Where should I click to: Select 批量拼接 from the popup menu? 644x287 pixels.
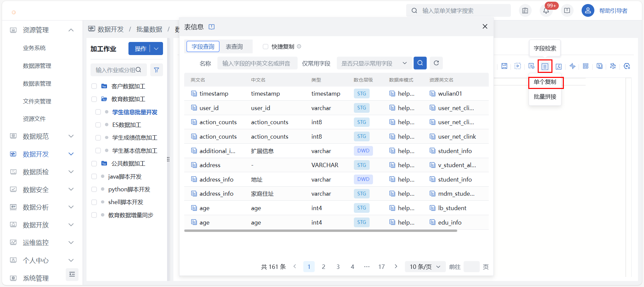tap(545, 97)
